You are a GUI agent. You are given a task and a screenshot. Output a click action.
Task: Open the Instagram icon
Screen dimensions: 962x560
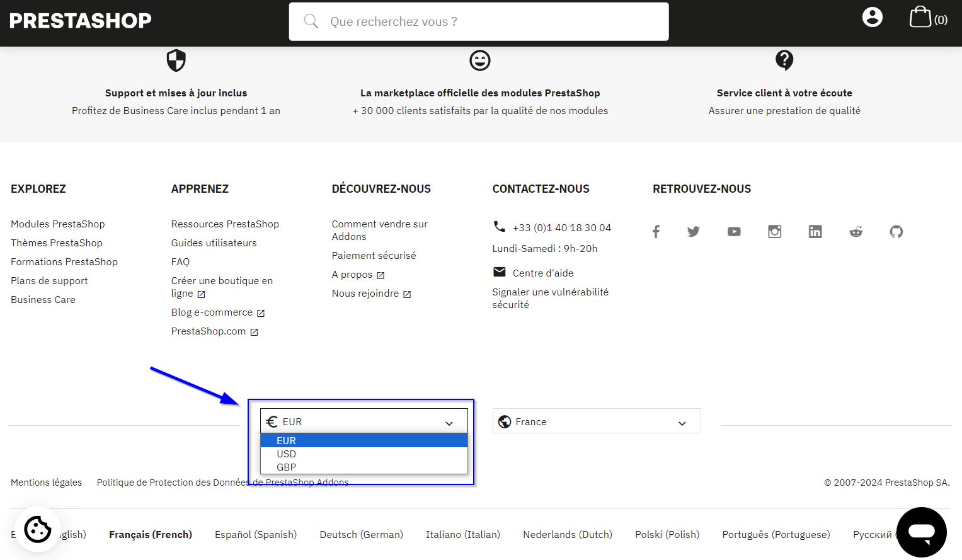(x=774, y=232)
